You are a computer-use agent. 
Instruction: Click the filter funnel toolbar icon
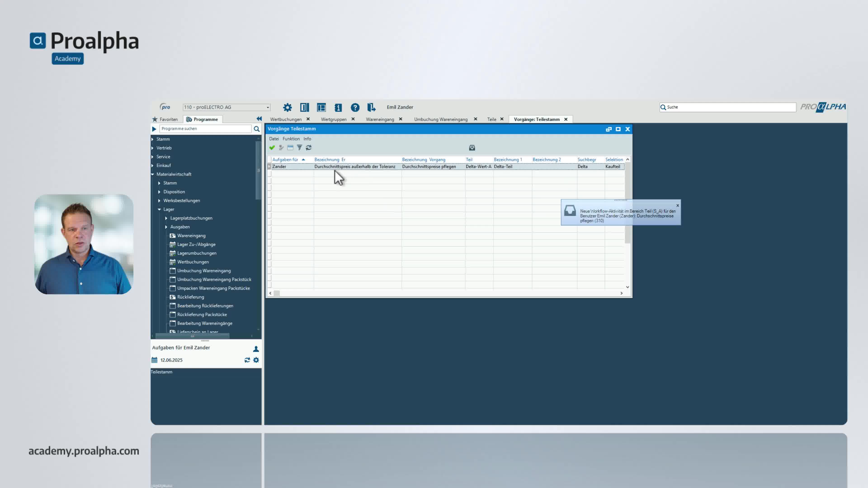click(299, 148)
